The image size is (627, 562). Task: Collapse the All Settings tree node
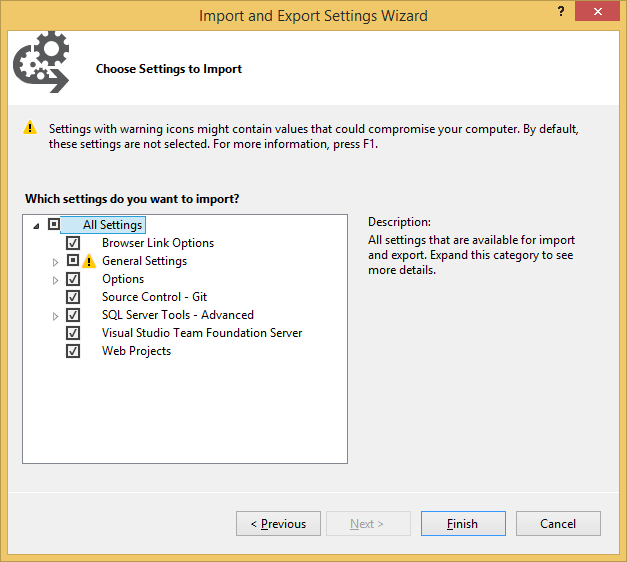(x=37, y=226)
